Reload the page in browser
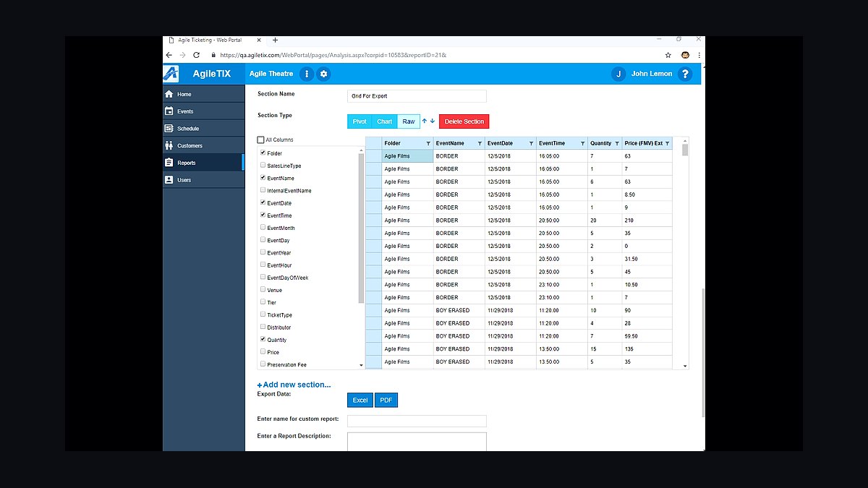 point(196,55)
